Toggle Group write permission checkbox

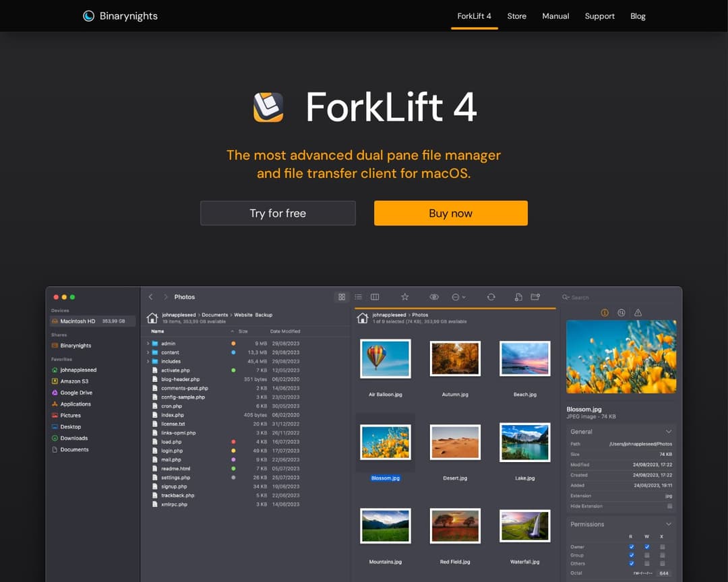[646, 555]
